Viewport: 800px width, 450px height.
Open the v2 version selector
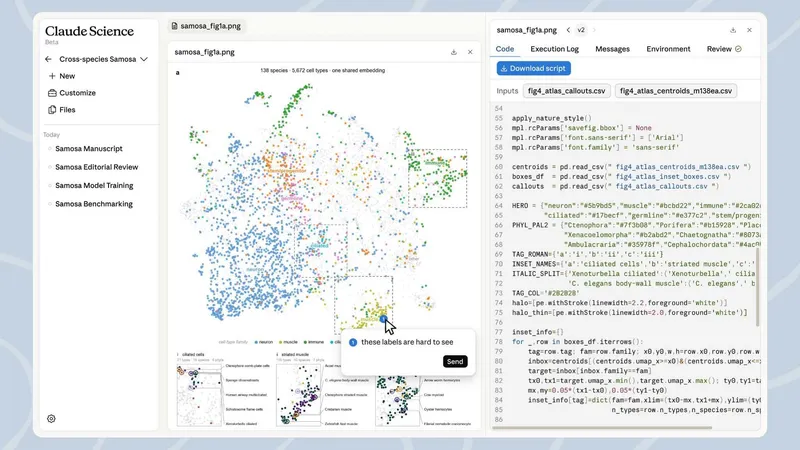581,30
